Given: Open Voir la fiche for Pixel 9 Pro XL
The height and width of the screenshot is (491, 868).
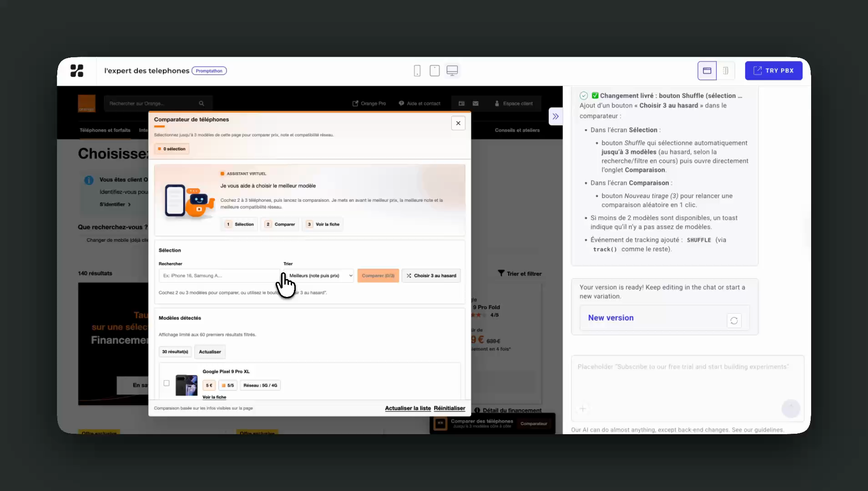Looking at the screenshot, I should pos(214,397).
